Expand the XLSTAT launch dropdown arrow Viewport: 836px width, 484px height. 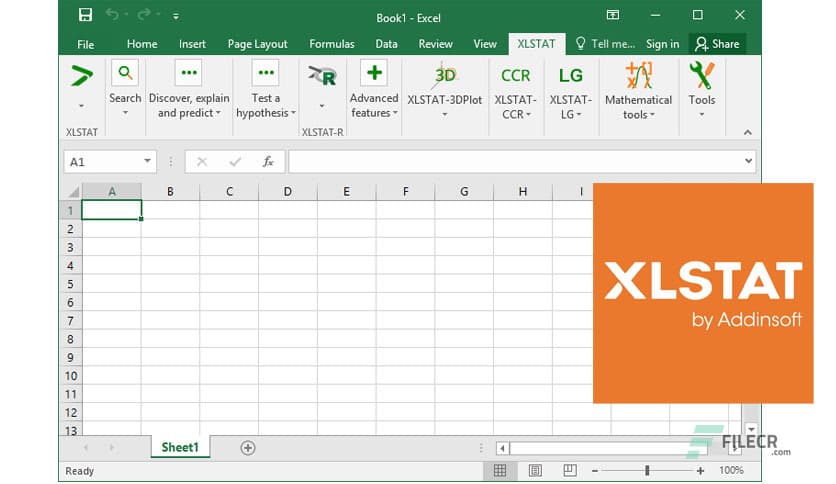point(81,106)
